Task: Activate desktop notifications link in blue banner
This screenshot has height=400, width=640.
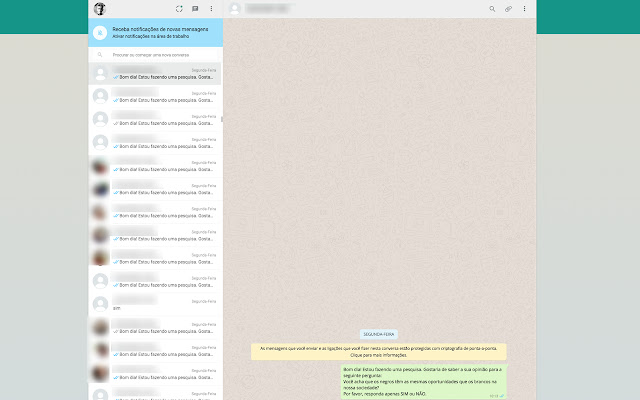Action: pyautogui.click(x=151, y=36)
